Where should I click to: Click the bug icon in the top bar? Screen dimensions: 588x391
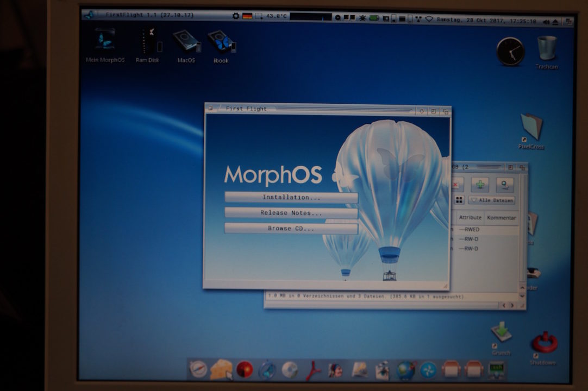[x=362, y=17]
